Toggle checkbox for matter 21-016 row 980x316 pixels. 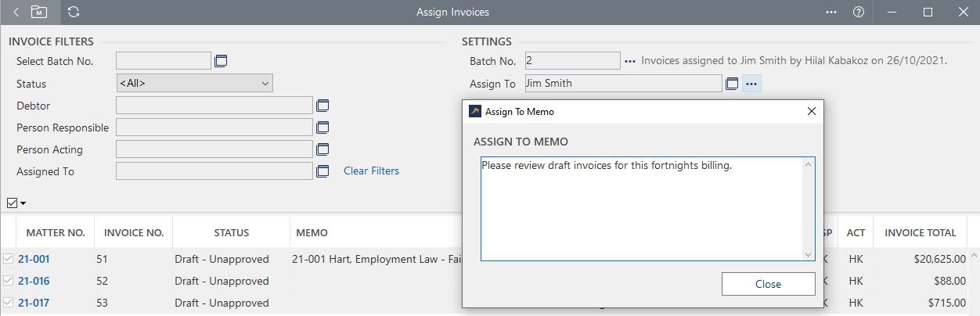9,281
